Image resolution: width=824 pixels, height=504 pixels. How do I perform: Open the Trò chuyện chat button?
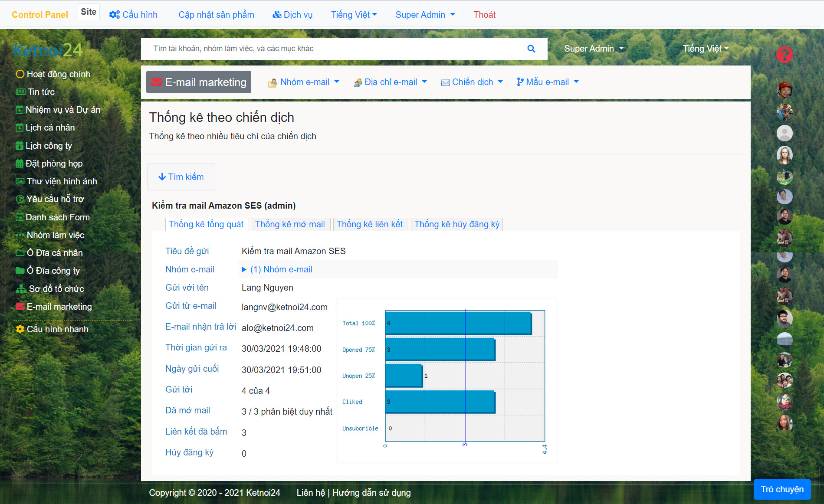coord(782,489)
